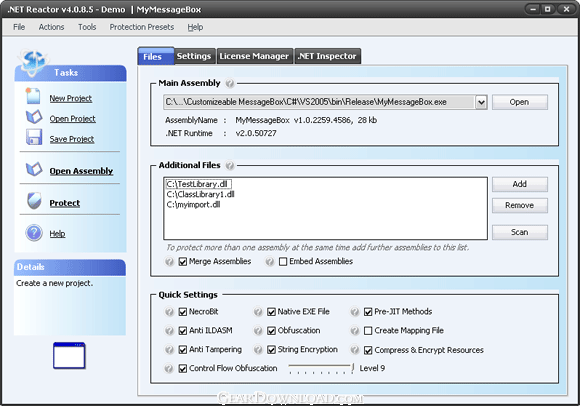Viewport: 580px width, 406px height.
Task: Uncheck the Merge Assemblies checkbox
Action: click(x=183, y=262)
